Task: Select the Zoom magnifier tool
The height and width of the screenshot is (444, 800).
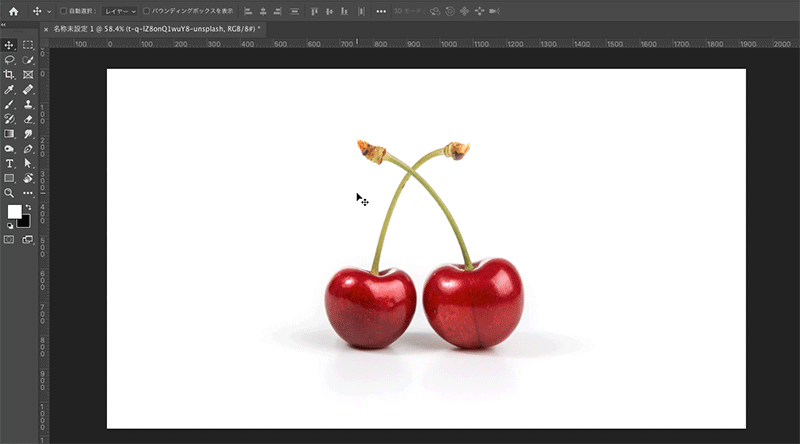Action: (9, 193)
